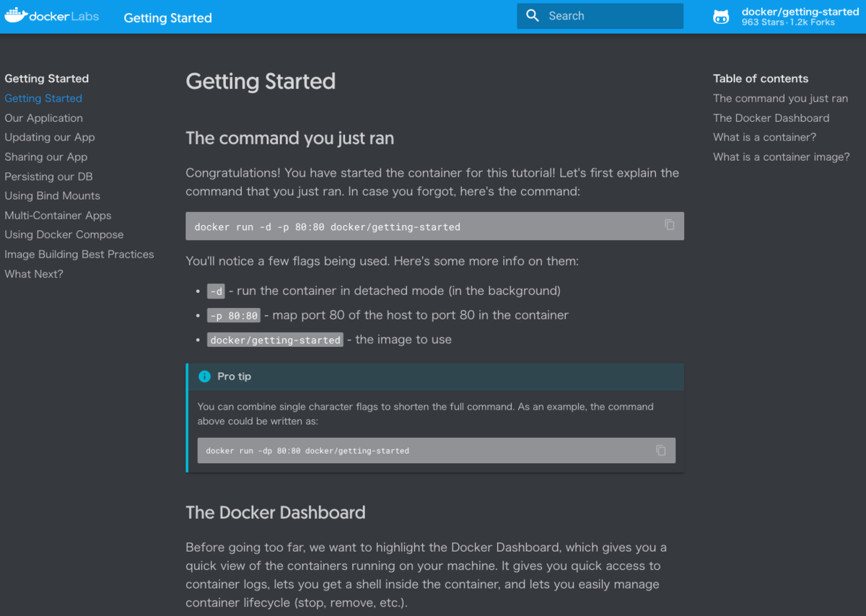Jump to What is a container image?
Image resolution: width=866 pixels, height=616 pixels.
click(782, 157)
